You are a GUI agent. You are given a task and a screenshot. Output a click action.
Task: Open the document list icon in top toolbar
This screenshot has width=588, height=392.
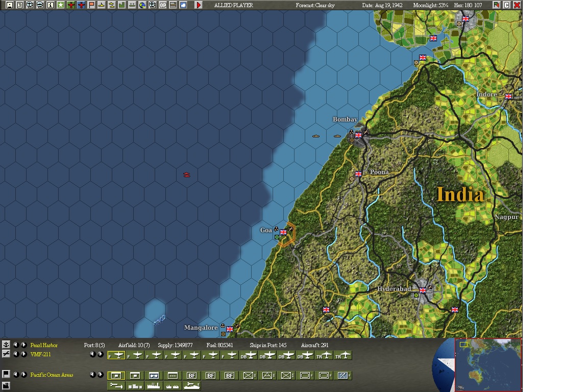[x=20, y=5]
